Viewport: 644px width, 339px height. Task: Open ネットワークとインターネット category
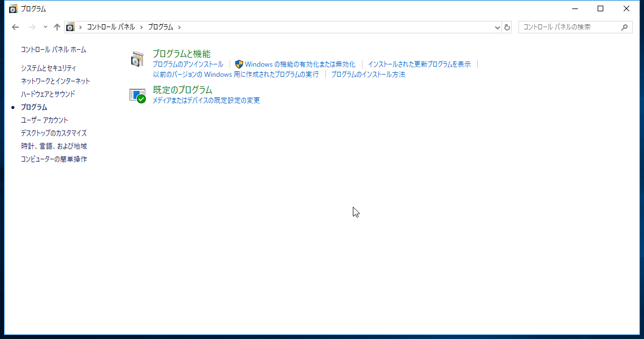click(x=55, y=81)
